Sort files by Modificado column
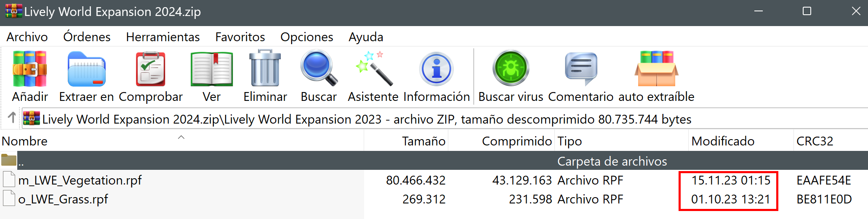The image size is (868, 219). (x=741, y=141)
